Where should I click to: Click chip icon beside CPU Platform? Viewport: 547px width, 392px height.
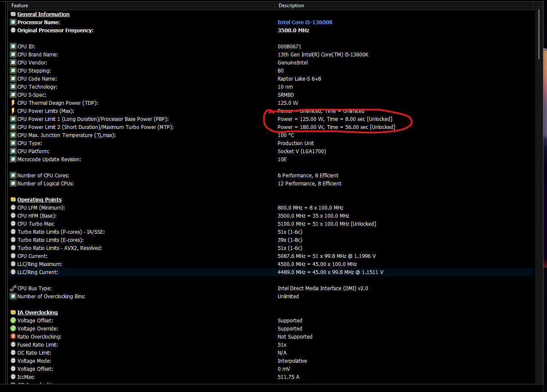tap(13, 151)
